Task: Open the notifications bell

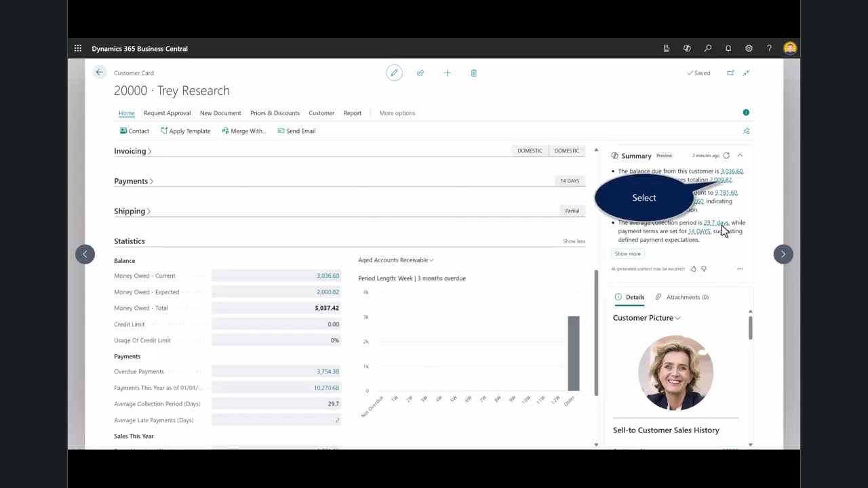Action: [728, 49]
